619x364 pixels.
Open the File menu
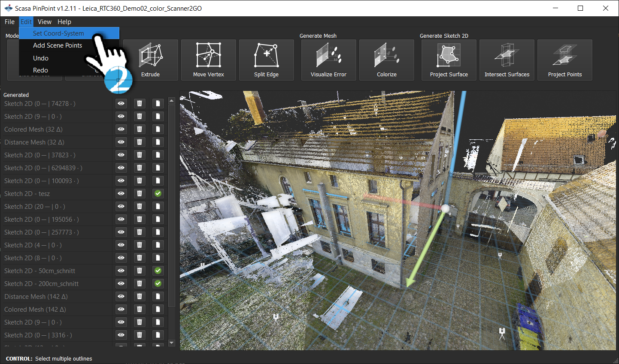click(x=10, y=22)
